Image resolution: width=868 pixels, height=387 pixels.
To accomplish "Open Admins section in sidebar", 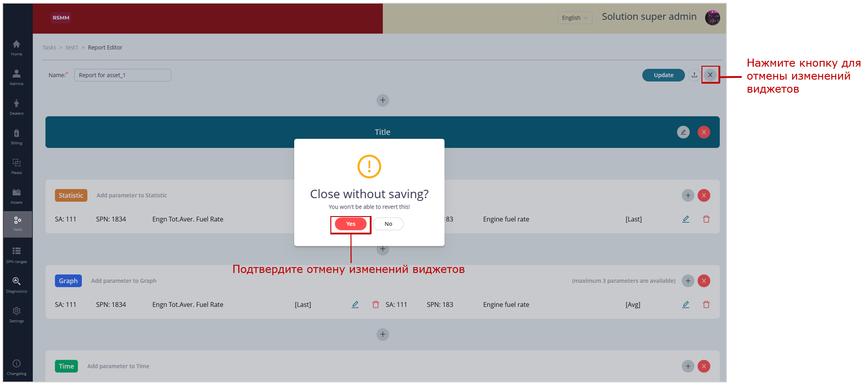I will 17,77.
